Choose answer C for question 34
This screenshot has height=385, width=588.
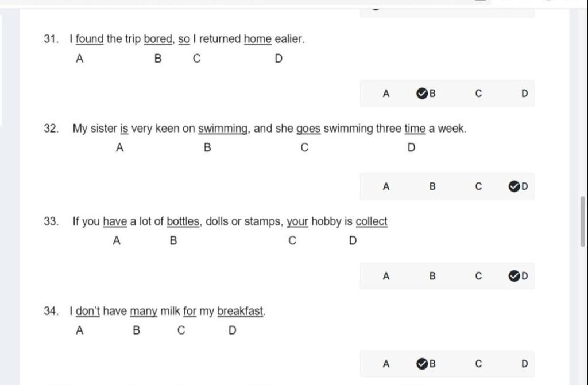click(478, 364)
